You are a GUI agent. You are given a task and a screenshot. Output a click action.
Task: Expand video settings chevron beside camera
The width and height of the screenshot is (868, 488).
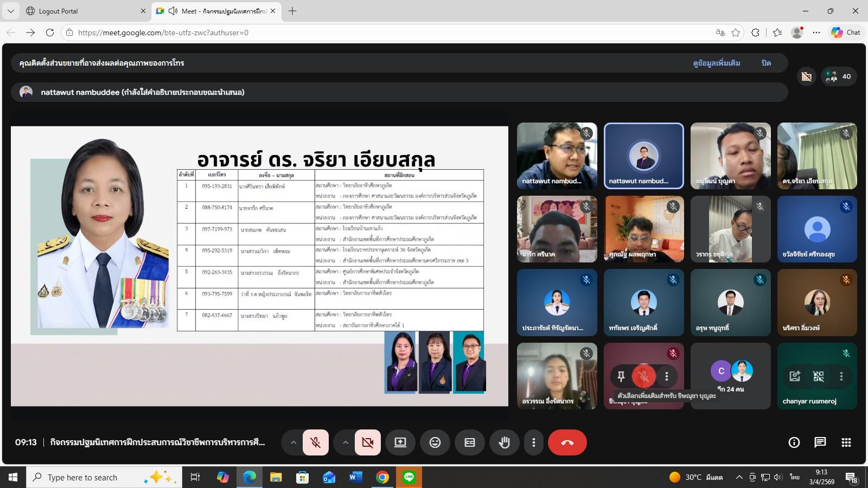click(345, 442)
